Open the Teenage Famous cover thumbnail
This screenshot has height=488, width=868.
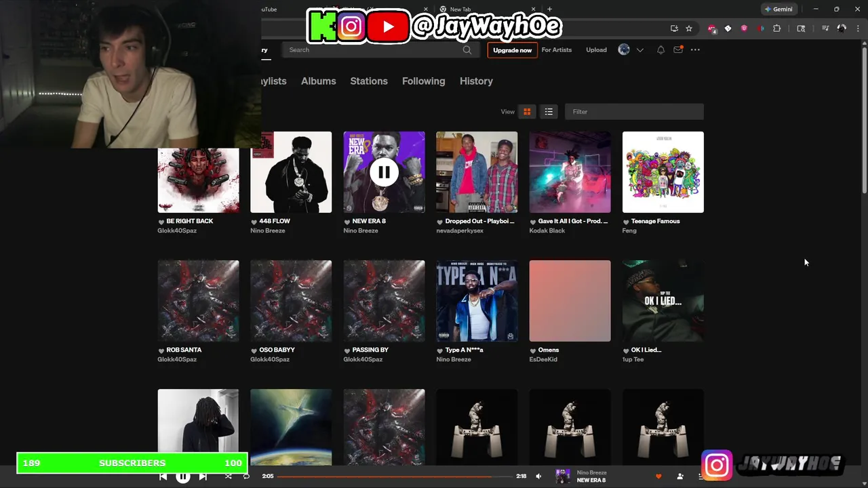coord(663,172)
